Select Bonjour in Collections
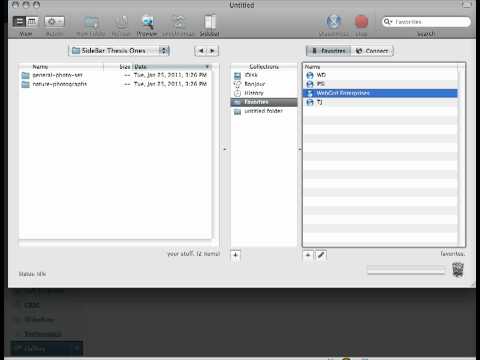The image size is (480, 360). tap(264, 84)
